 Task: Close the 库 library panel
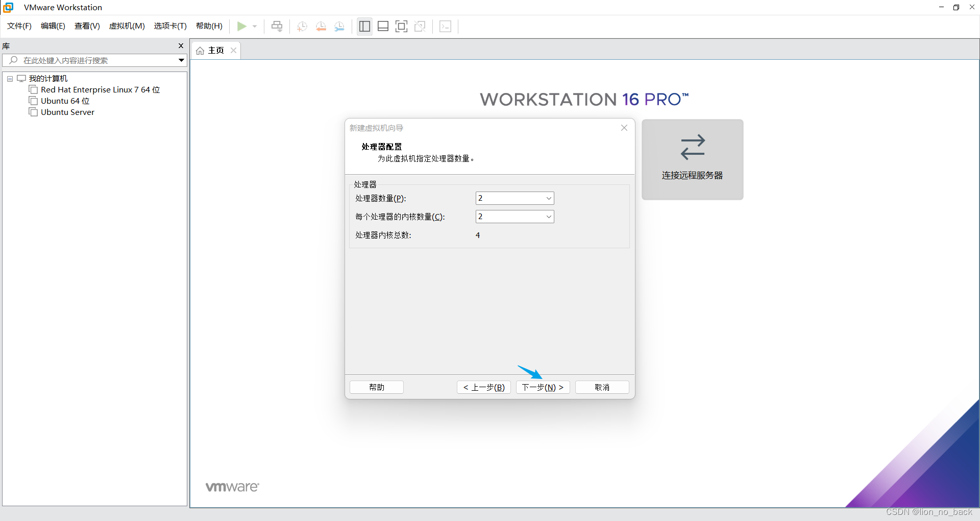click(181, 45)
